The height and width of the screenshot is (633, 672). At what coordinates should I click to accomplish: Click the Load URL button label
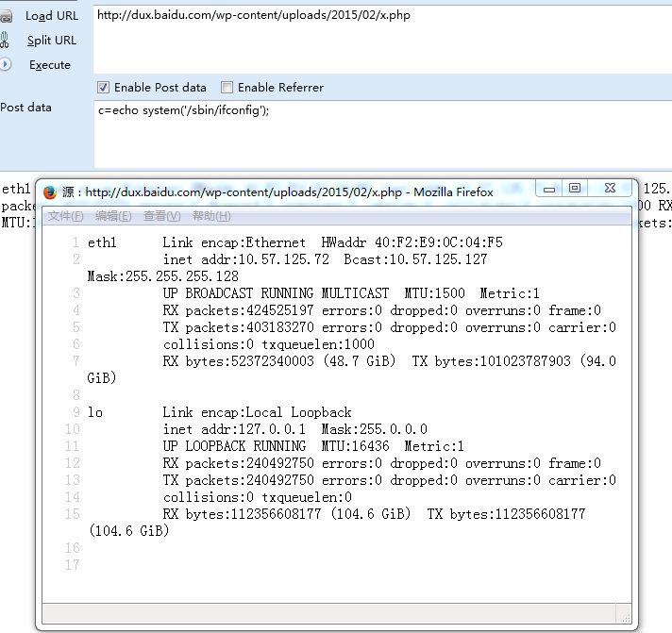[52, 16]
